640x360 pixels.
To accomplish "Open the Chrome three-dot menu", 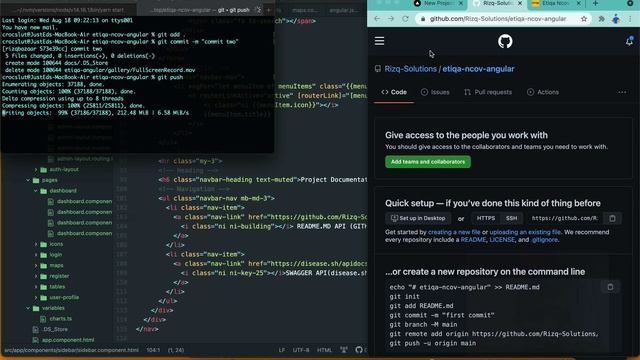I will (631, 19).
